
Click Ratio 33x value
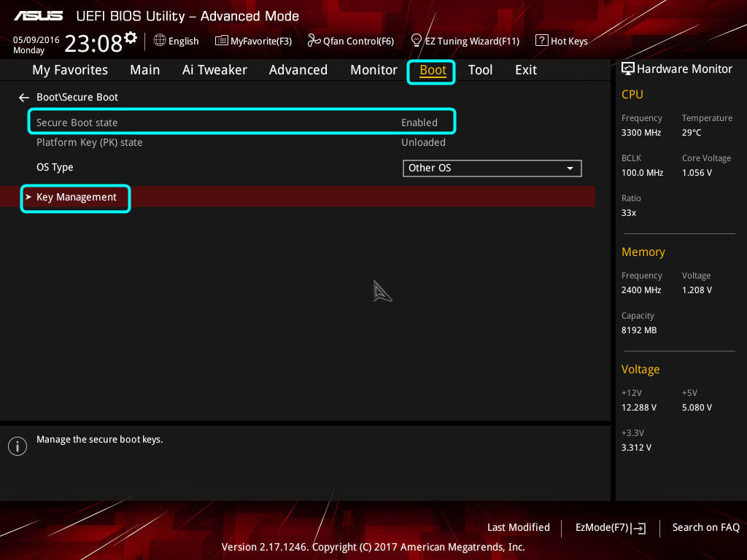(x=628, y=212)
